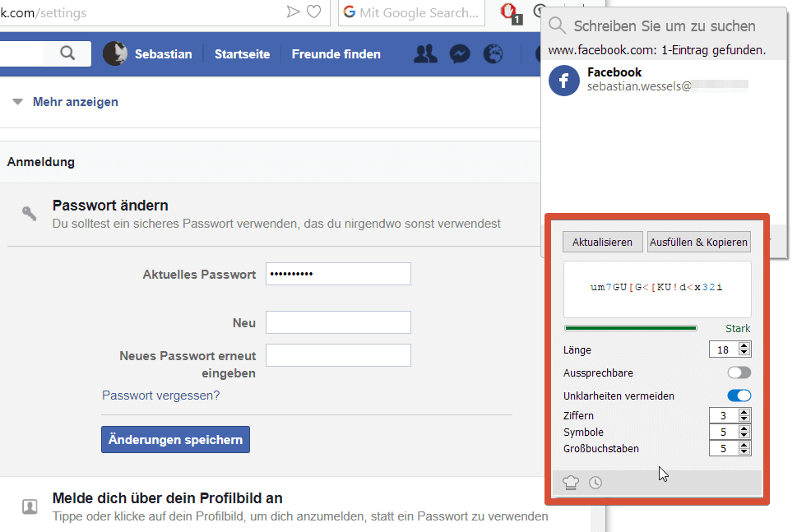Open the notifications globe icon
Image resolution: width=797 pixels, height=532 pixels.
[x=493, y=54]
